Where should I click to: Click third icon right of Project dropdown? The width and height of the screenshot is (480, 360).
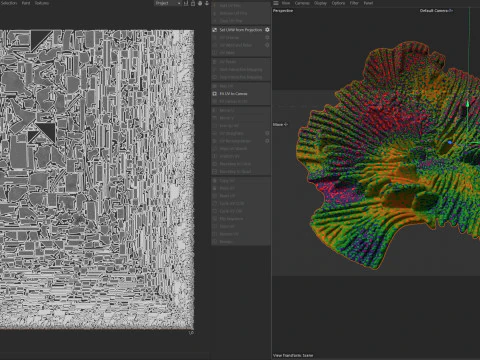(x=200, y=3)
